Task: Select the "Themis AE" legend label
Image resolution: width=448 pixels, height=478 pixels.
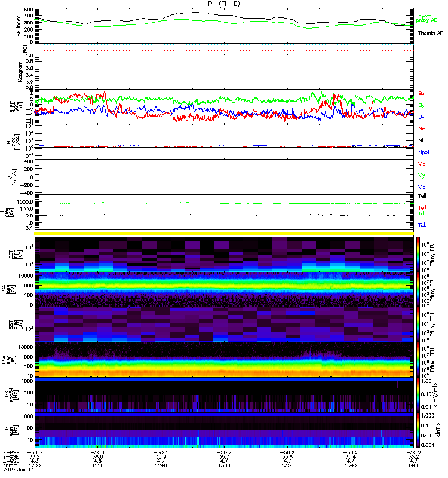Action: click(x=430, y=33)
